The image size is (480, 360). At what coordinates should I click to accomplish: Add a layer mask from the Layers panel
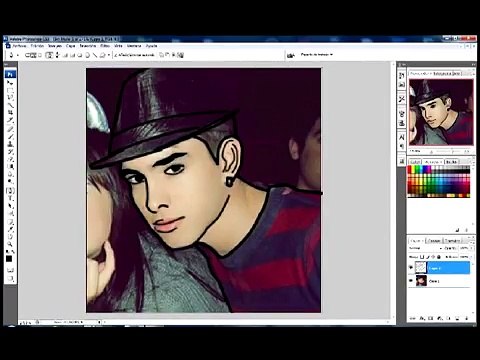coord(431,318)
